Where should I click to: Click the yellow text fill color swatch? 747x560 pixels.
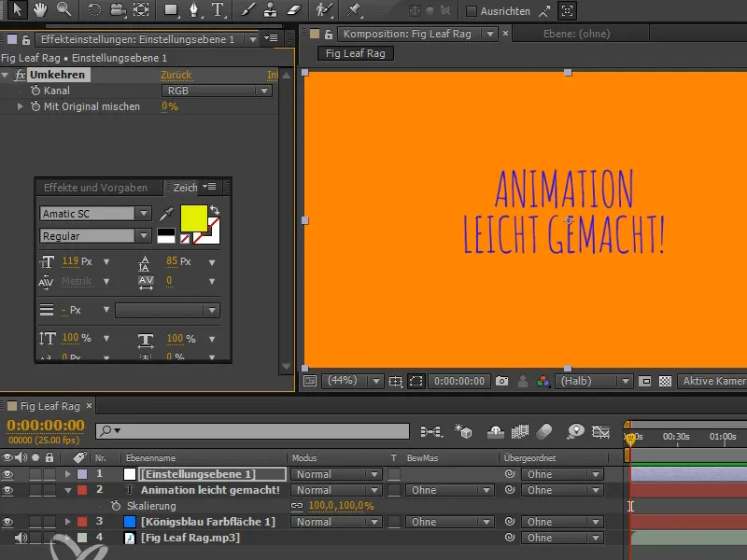[193, 217]
